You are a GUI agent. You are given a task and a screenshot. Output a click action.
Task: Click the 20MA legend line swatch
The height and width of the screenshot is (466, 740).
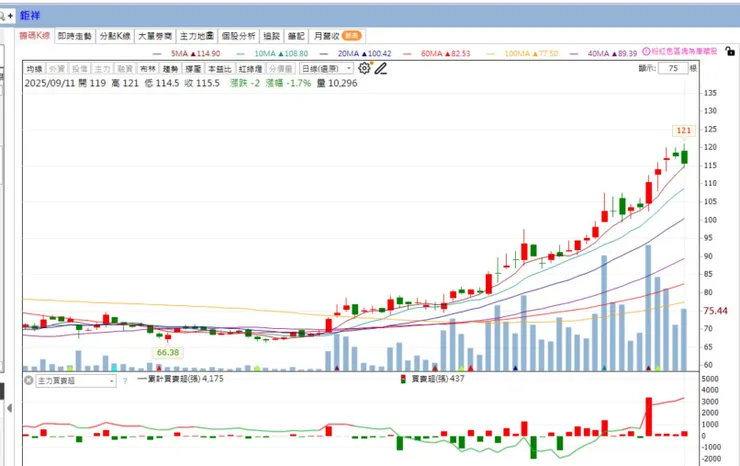[324, 54]
